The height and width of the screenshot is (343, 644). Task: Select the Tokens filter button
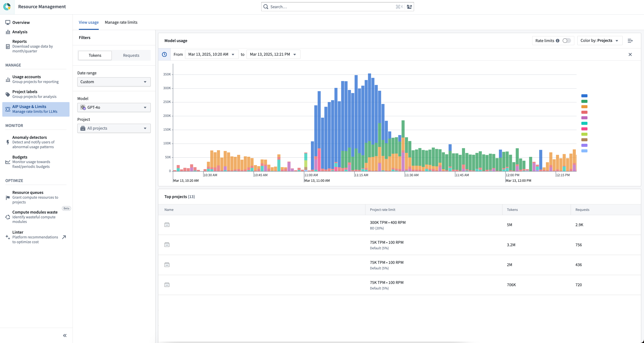(95, 55)
